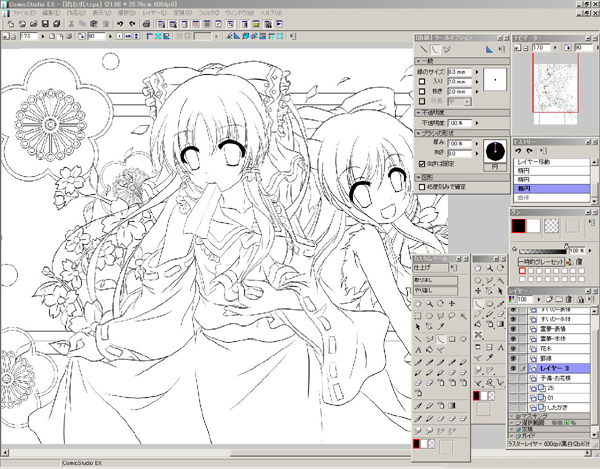Select the Rotate tool in the tools palette
Image resolution: width=600 pixels, height=469 pixels.
coord(500,269)
